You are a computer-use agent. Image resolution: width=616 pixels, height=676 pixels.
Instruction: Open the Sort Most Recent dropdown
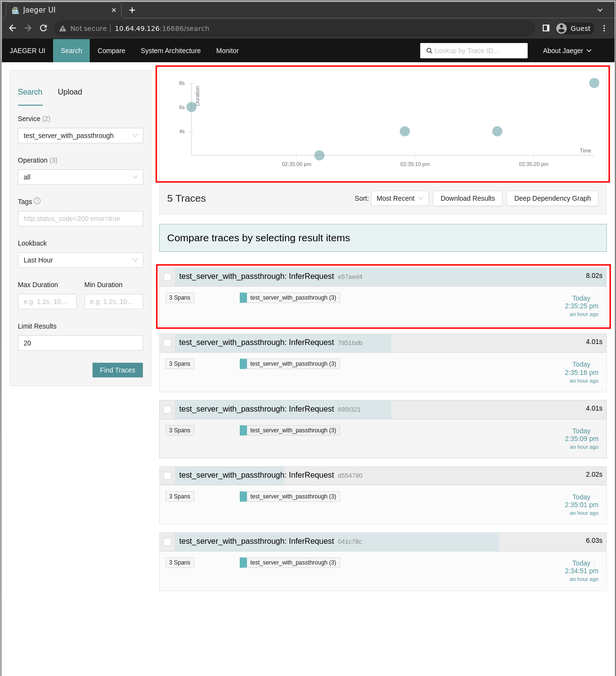400,198
